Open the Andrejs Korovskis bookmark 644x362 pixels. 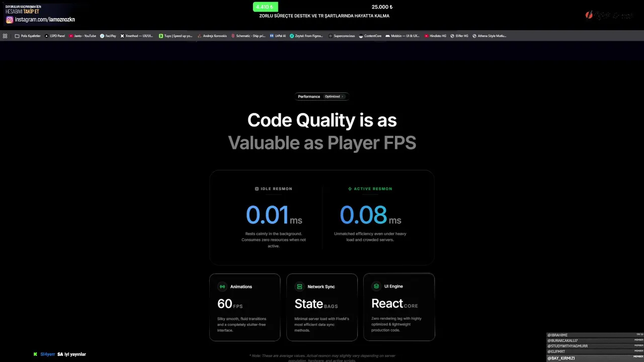[x=212, y=36]
